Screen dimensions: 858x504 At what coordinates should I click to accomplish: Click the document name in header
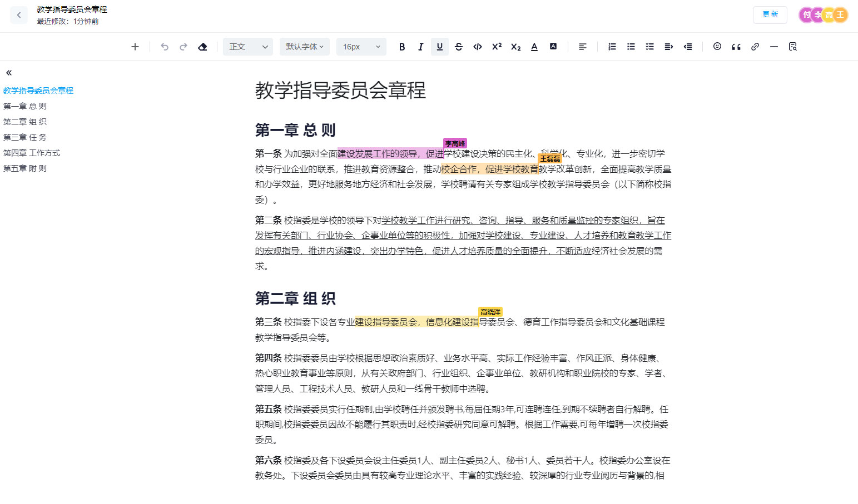[x=72, y=9]
